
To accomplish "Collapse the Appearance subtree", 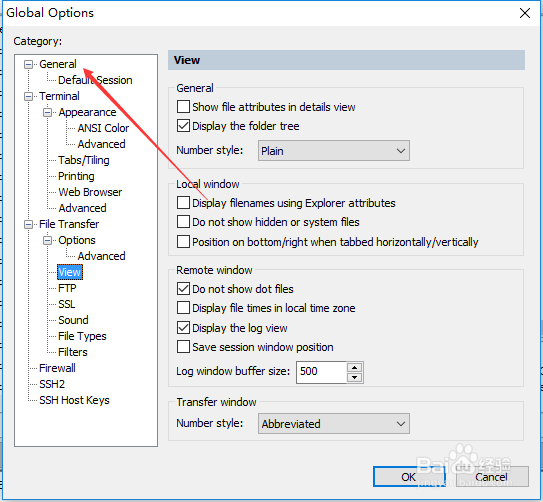I will [x=48, y=113].
